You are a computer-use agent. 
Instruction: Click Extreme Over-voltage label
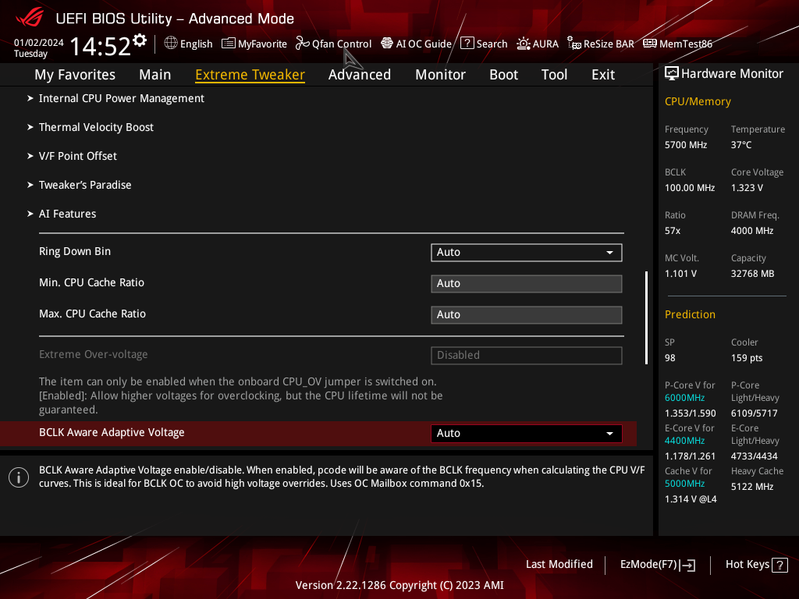(93, 355)
